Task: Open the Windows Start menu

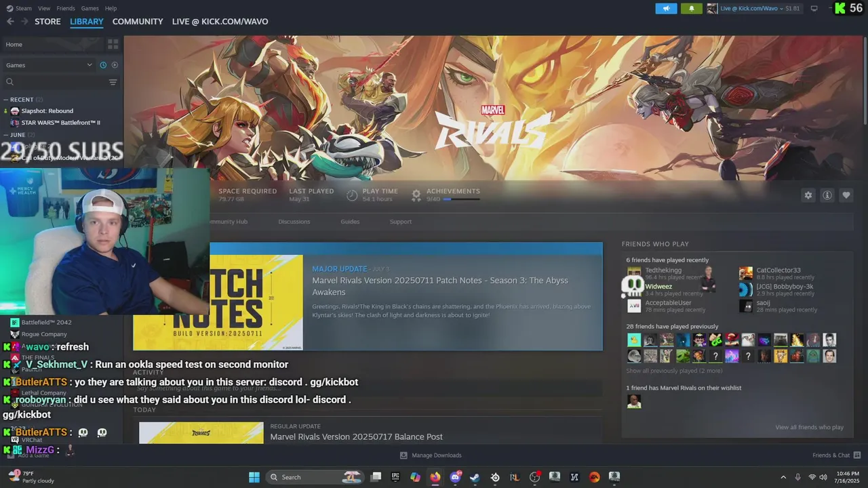Action: pyautogui.click(x=254, y=477)
